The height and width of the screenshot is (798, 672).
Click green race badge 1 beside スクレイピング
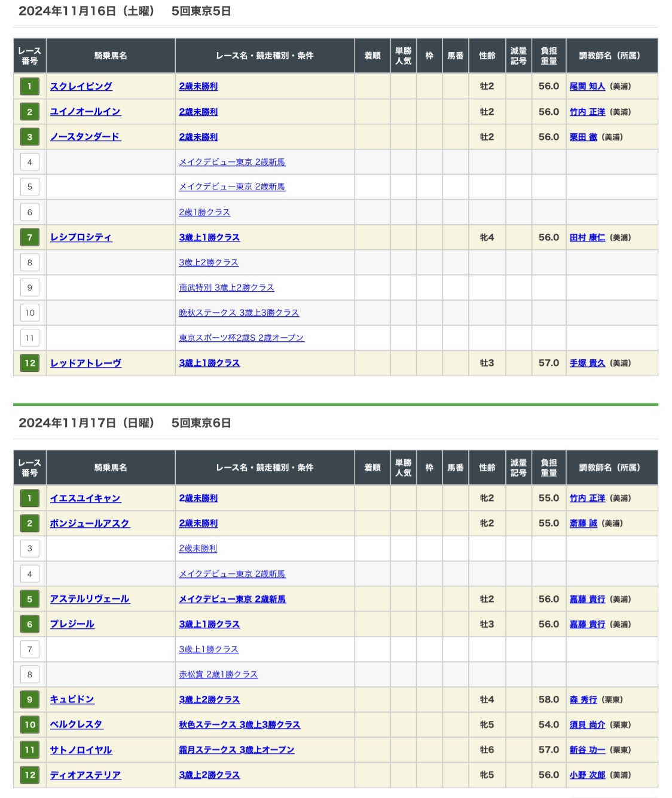[30, 86]
